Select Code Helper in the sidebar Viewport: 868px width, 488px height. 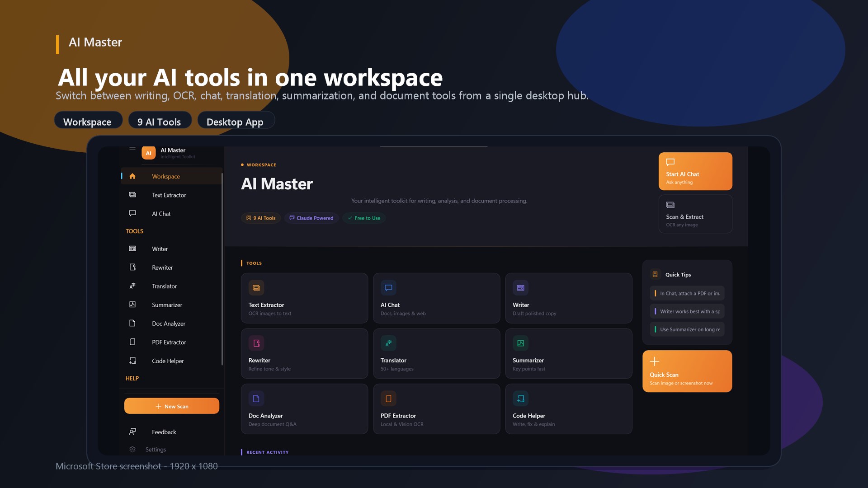pyautogui.click(x=172, y=361)
